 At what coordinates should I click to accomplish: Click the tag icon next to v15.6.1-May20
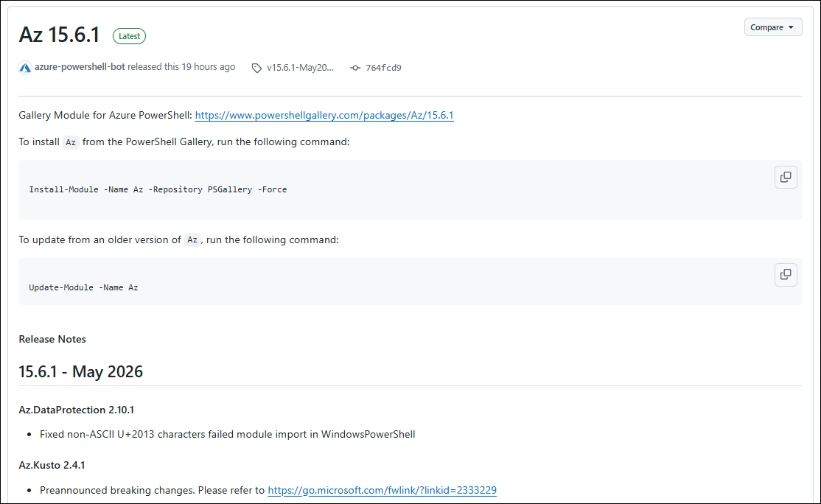(256, 68)
